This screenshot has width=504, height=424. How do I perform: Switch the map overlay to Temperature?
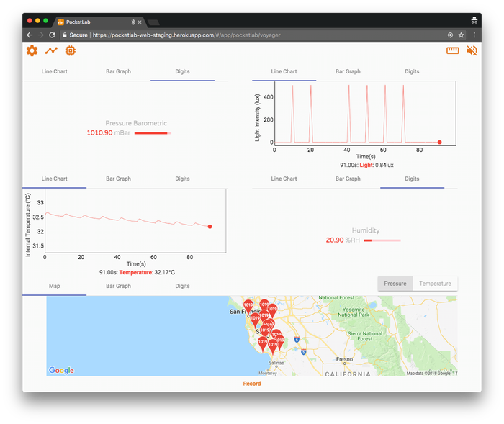[x=435, y=284]
